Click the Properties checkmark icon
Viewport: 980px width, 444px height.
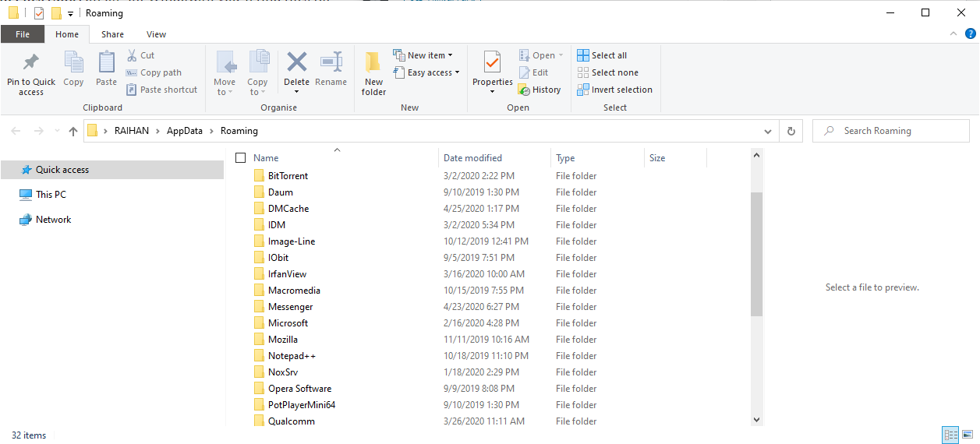point(492,62)
